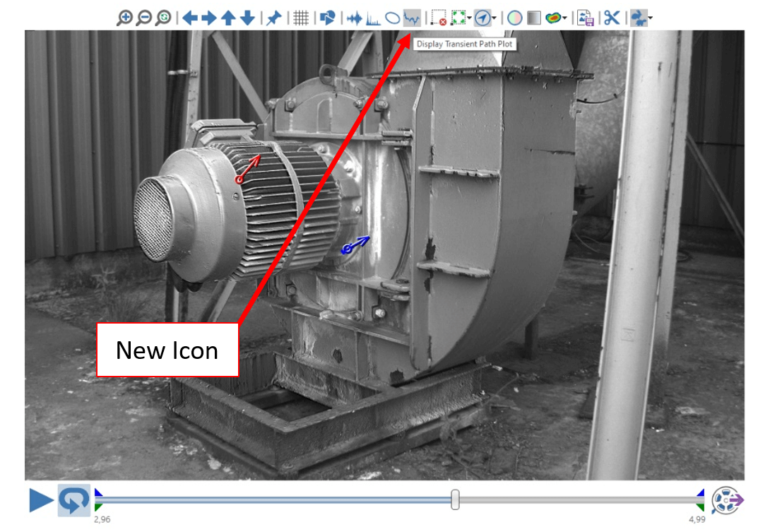Click the 4,99 end time label
Screen dimensions: 770x532
point(697,519)
